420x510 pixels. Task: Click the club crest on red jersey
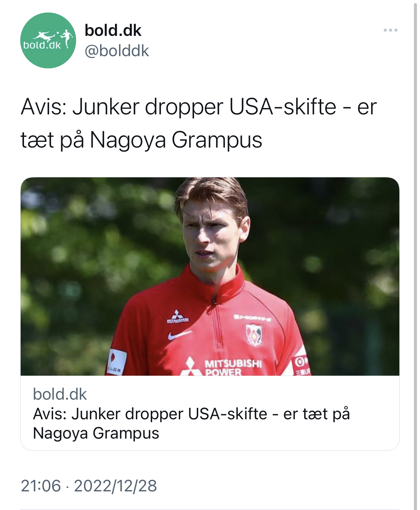[x=254, y=335]
